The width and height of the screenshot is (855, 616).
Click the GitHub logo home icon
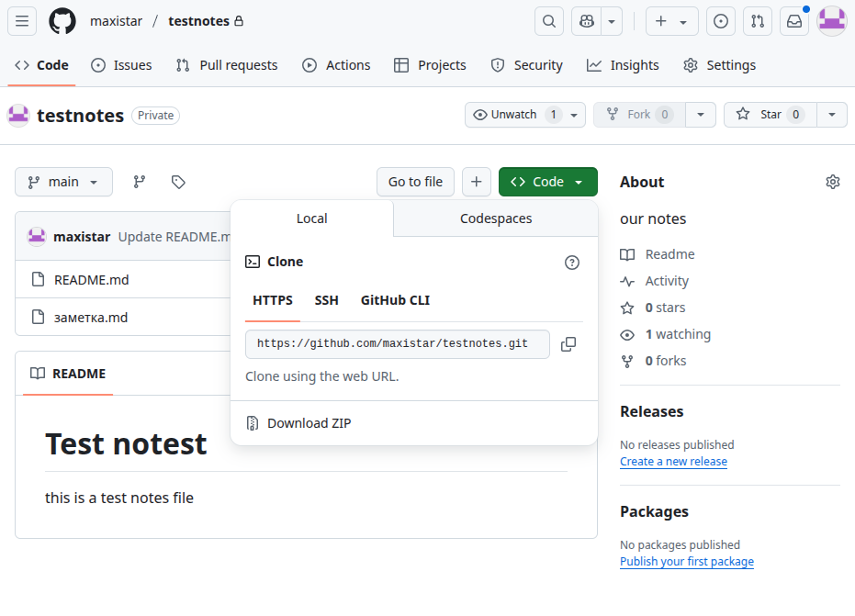[x=62, y=21]
